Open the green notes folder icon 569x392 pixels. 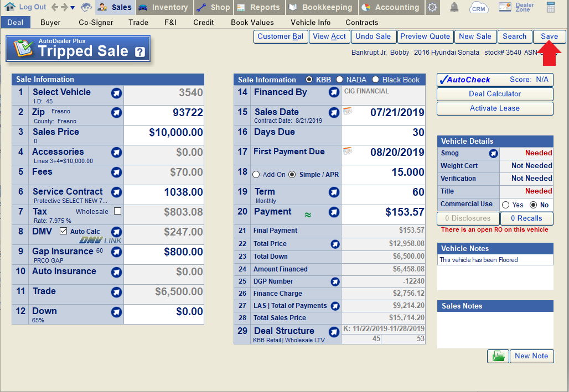tap(498, 356)
